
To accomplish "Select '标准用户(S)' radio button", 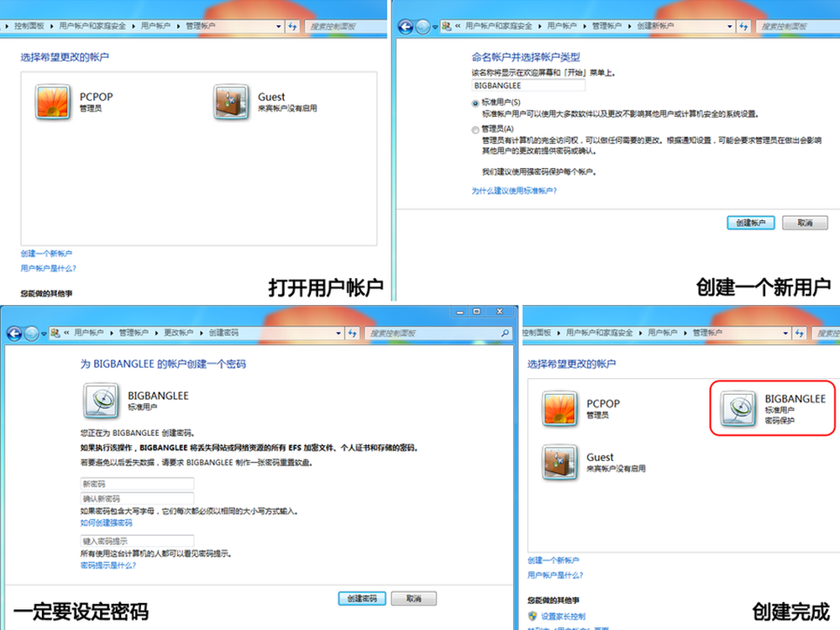I will pyautogui.click(x=475, y=103).
